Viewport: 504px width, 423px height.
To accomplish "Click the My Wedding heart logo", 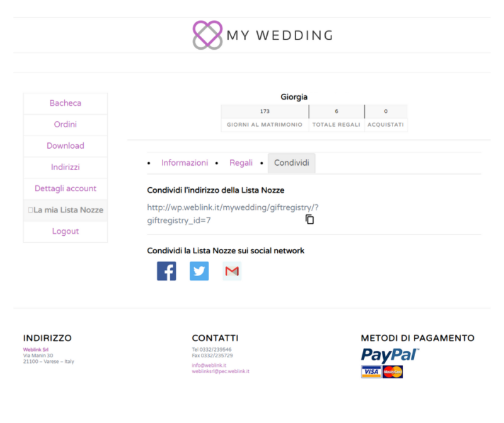I will tap(207, 35).
